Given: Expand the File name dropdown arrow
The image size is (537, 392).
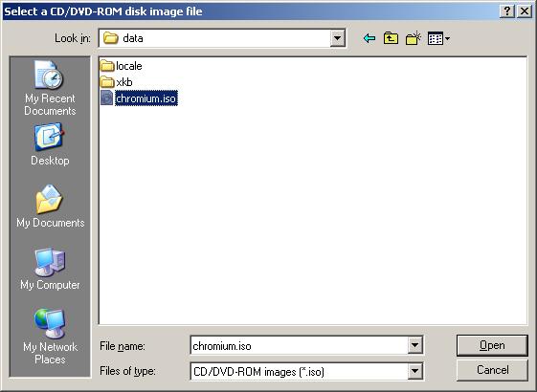Looking at the screenshot, I should click(x=414, y=345).
